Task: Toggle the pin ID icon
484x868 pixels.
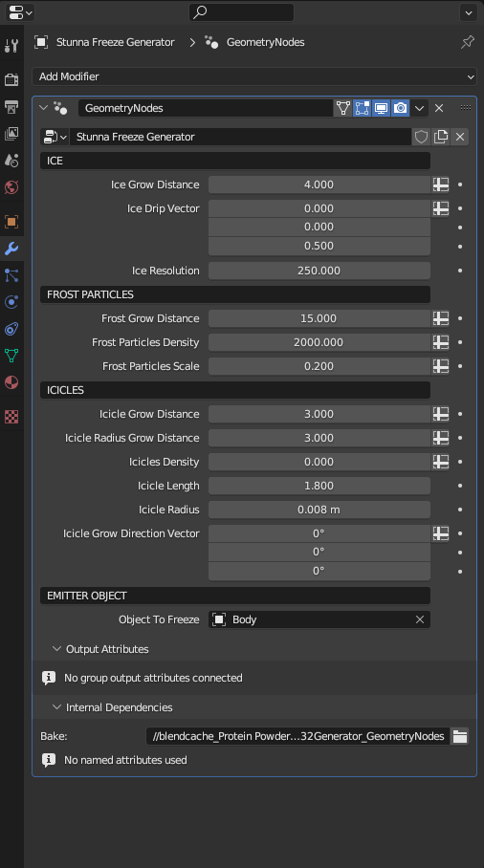Action: pyautogui.click(x=468, y=42)
